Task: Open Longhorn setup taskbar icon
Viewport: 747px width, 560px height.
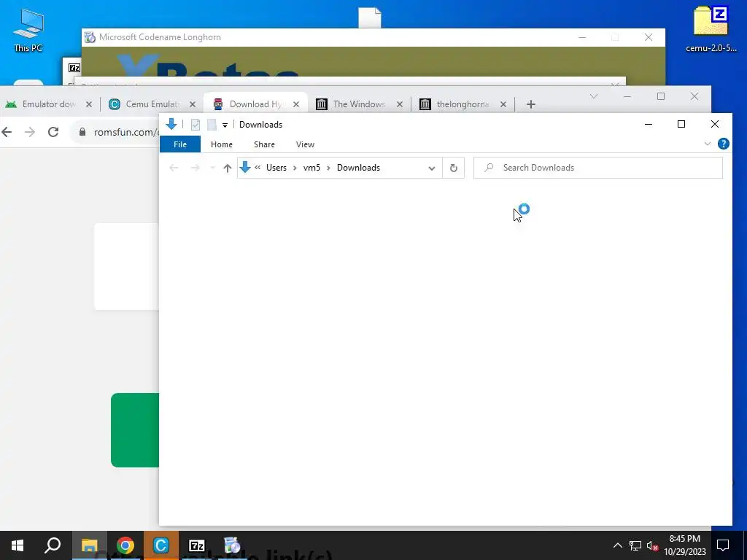Action: [232, 545]
